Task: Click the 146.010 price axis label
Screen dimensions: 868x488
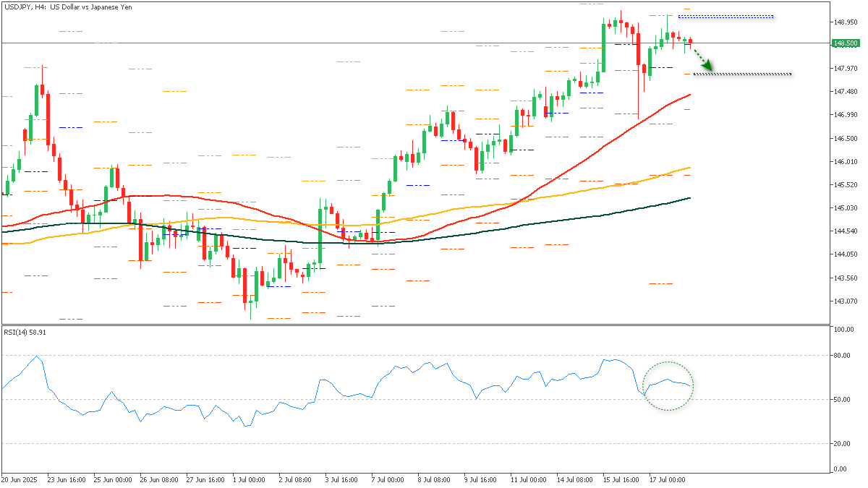Action: 845,162
